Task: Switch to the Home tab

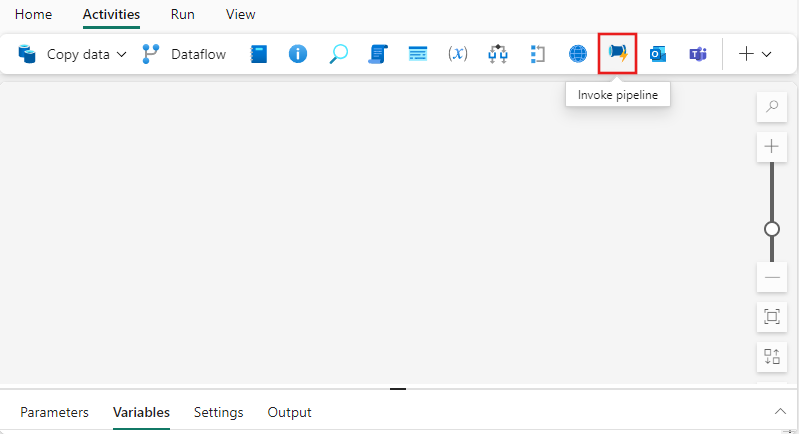Action: pyautogui.click(x=33, y=14)
